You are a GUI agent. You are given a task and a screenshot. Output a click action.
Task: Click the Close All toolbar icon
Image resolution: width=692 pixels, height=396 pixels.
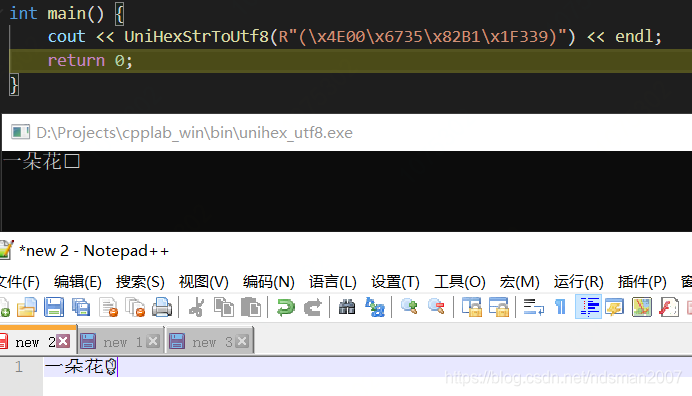135,307
